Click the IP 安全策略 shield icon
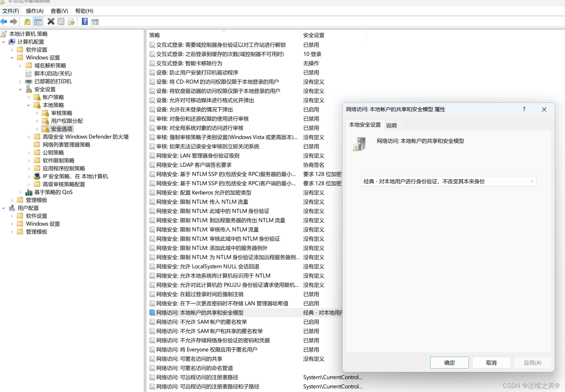The image size is (565, 392). point(37,176)
